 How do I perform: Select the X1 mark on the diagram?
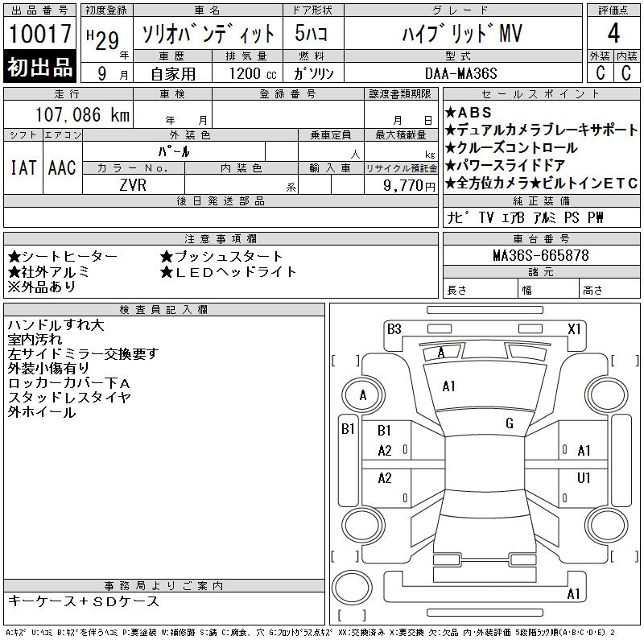pyautogui.click(x=574, y=329)
